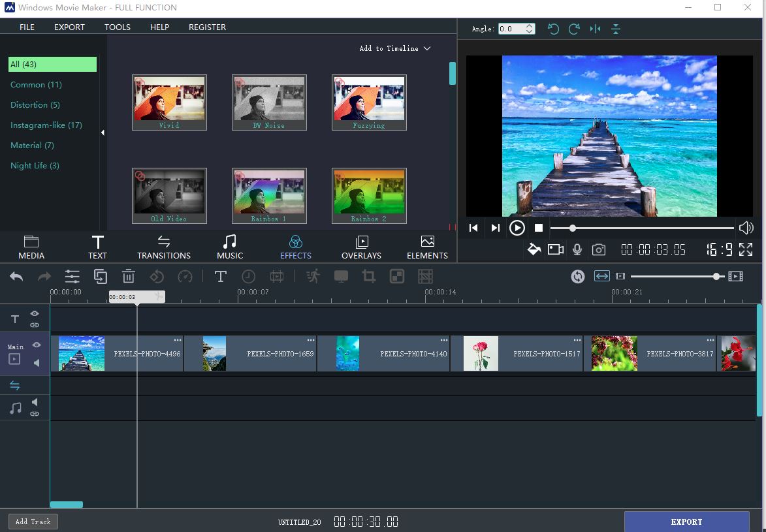Screen dimensions: 766x532
Task: Select the Text tool in the timeline toolbar
Action: 221,276
